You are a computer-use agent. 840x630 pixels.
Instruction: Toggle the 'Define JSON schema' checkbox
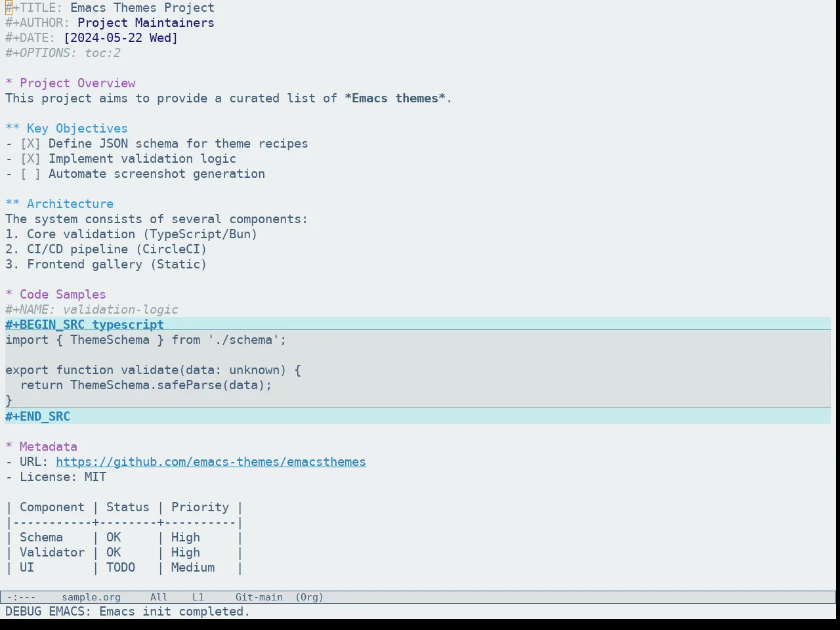(x=30, y=144)
